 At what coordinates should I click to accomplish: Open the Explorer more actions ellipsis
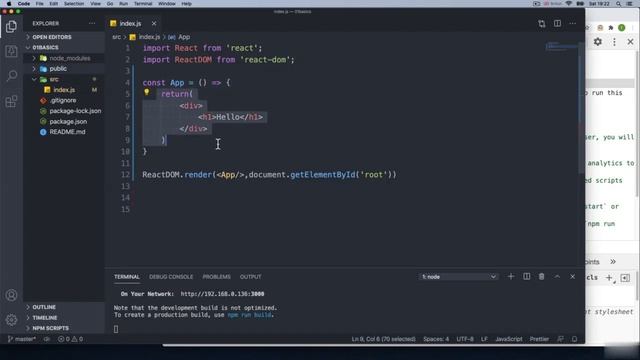point(92,23)
